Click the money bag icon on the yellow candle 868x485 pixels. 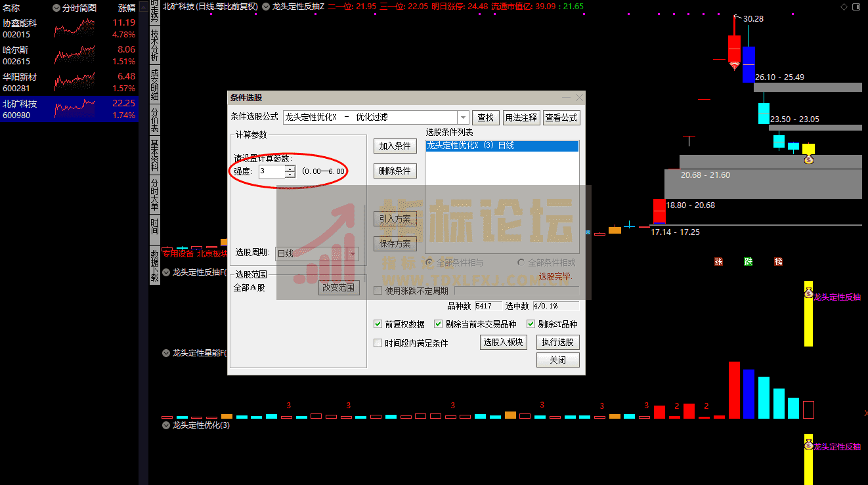[808, 159]
